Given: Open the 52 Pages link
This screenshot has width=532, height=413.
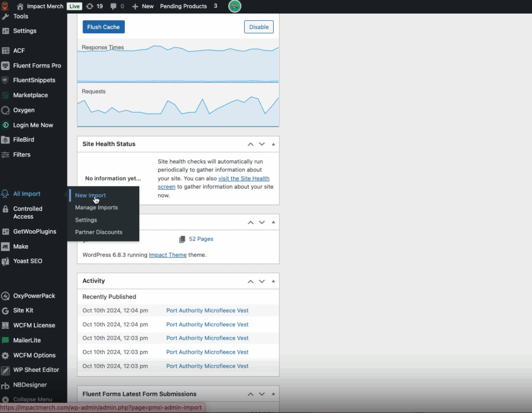Looking at the screenshot, I should click(x=201, y=239).
